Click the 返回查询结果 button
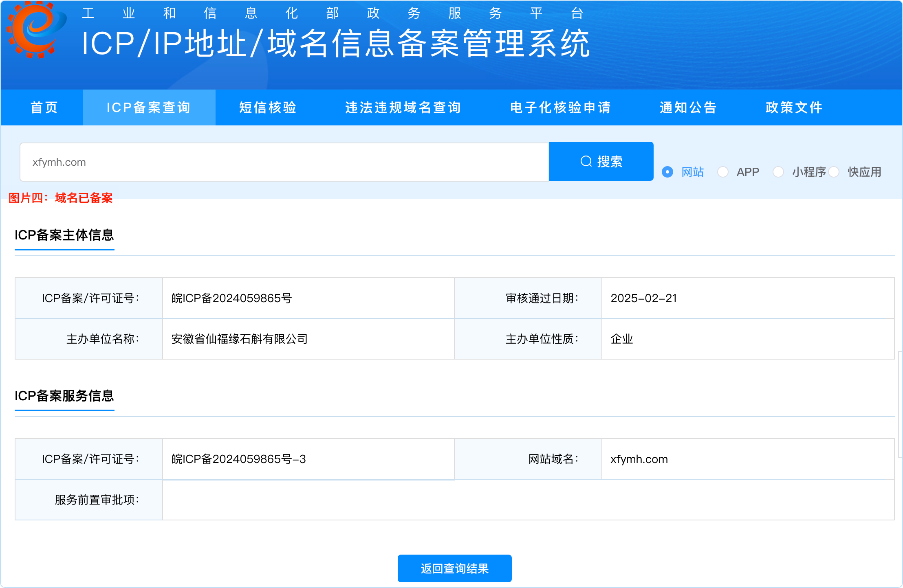 454,568
